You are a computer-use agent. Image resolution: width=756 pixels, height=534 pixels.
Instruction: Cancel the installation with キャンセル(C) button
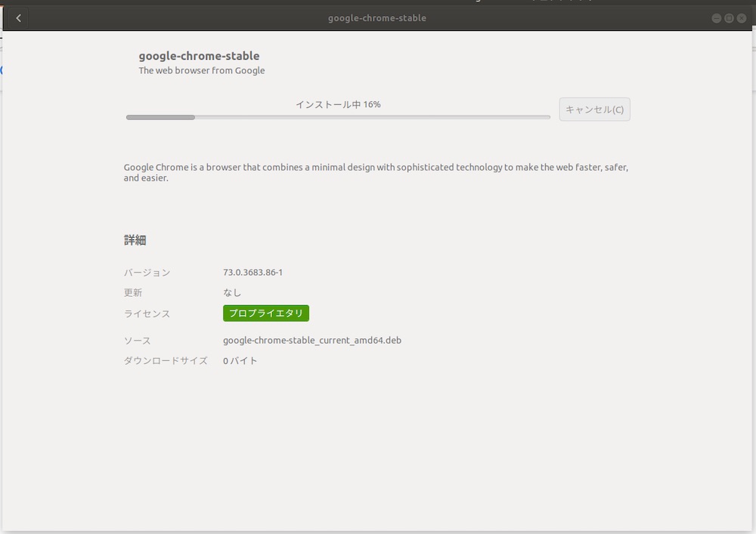(x=594, y=110)
